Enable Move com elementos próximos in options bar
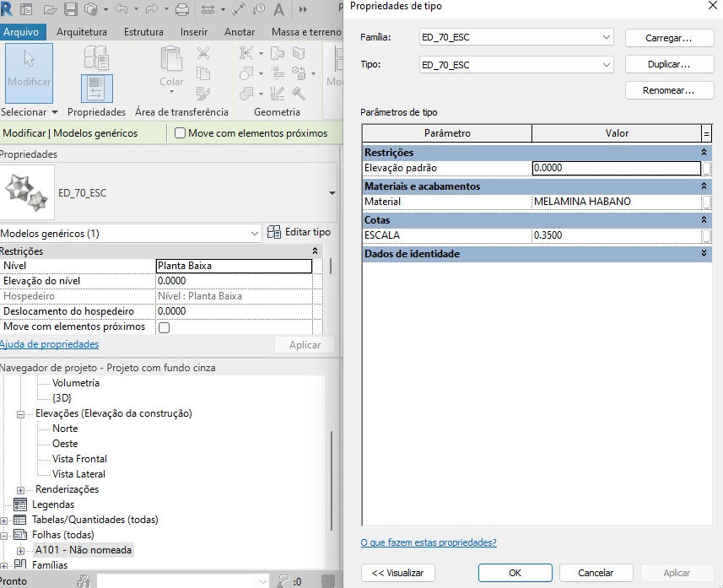723x588 pixels. 180,132
